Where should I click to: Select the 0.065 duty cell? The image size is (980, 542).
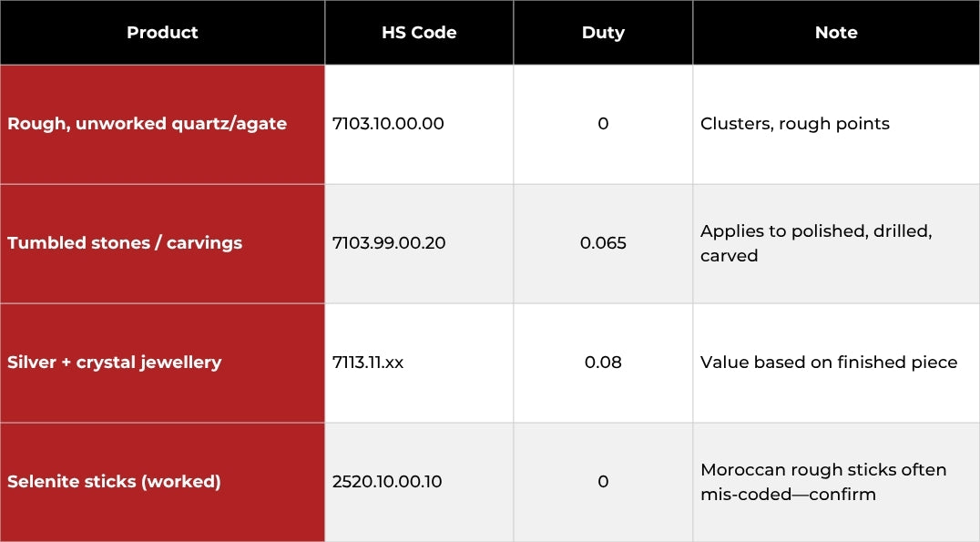(x=603, y=243)
